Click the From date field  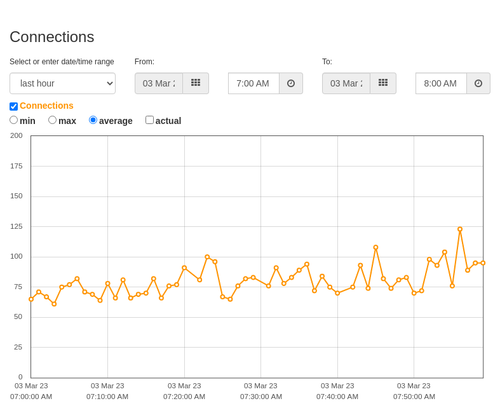(159, 83)
